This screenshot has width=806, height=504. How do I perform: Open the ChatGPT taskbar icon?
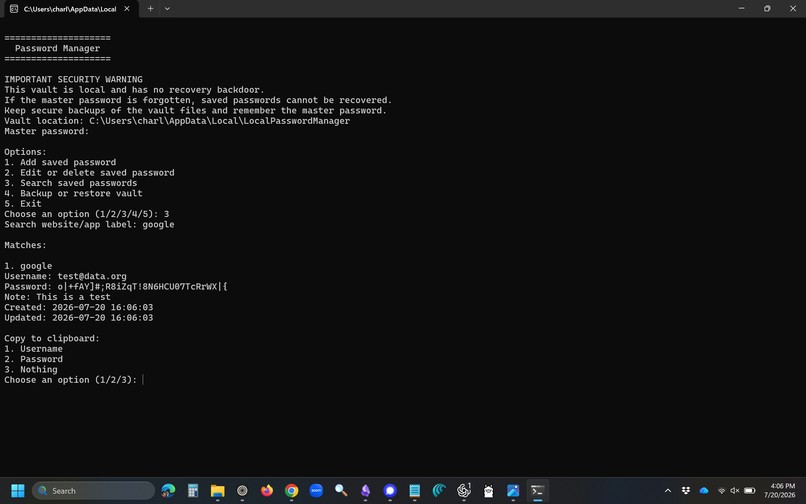click(x=464, y=491)
